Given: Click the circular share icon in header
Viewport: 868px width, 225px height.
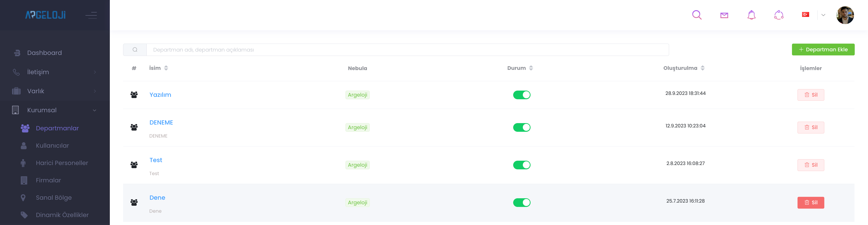Looking at the screenshot, I should pyautogui.click(x=779, y=15).
